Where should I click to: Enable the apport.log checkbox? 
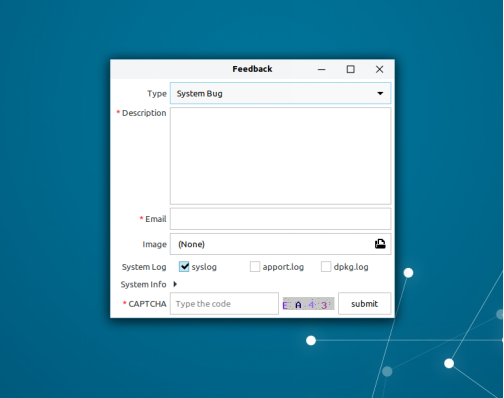point(255,267)
